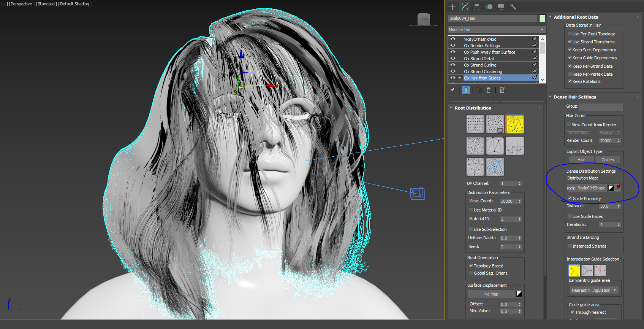The height and width of the screenshot is (329, 644).
Task: Open the Create tab in command panel
Action: click(x=452, y=7)
